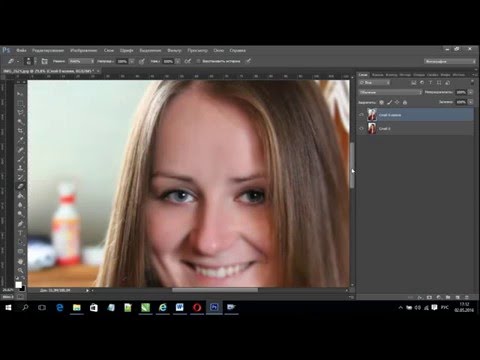Select the Clone Stamp tool
480x360 pixels.
coord(20,168)
